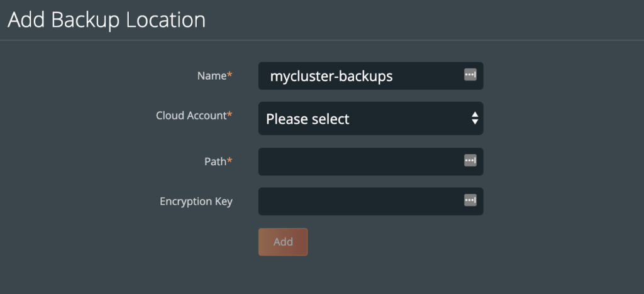
Task: Click the Encryption Key label
Action: point(196,202)
